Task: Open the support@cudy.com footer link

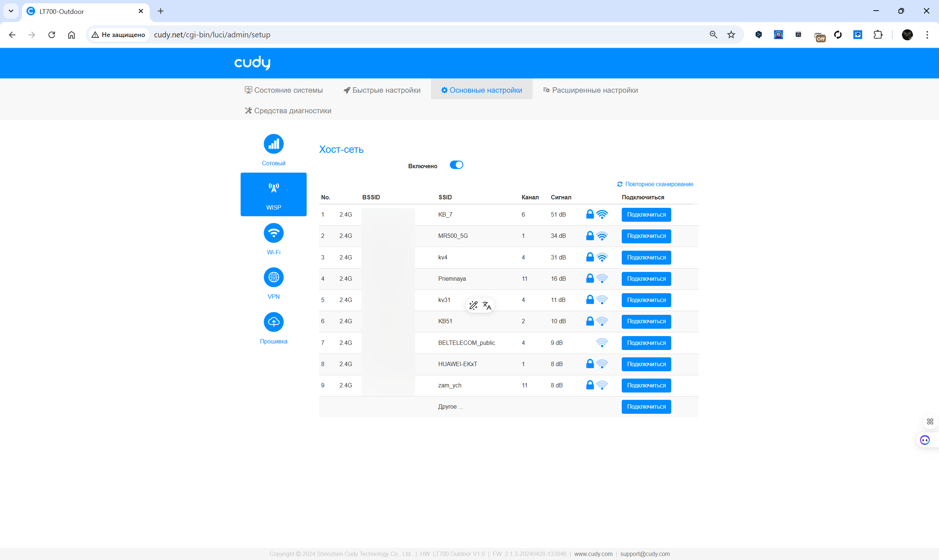Action: coord(644,553)
